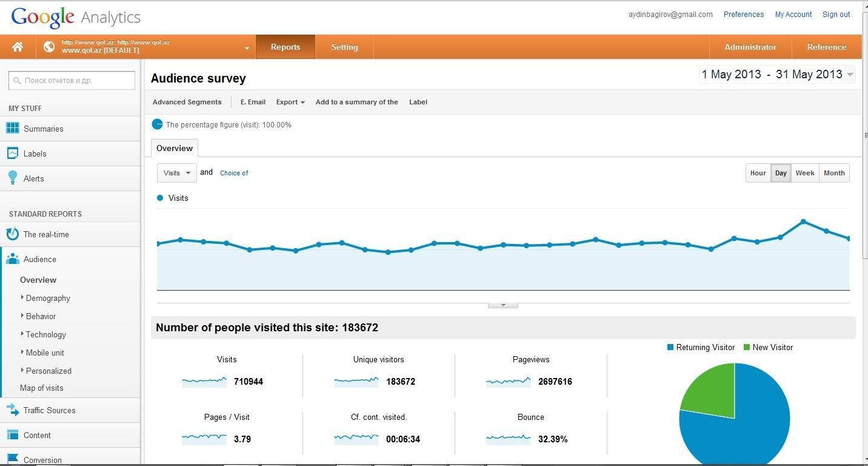Open the date range picker

click(x=777, y=75)
